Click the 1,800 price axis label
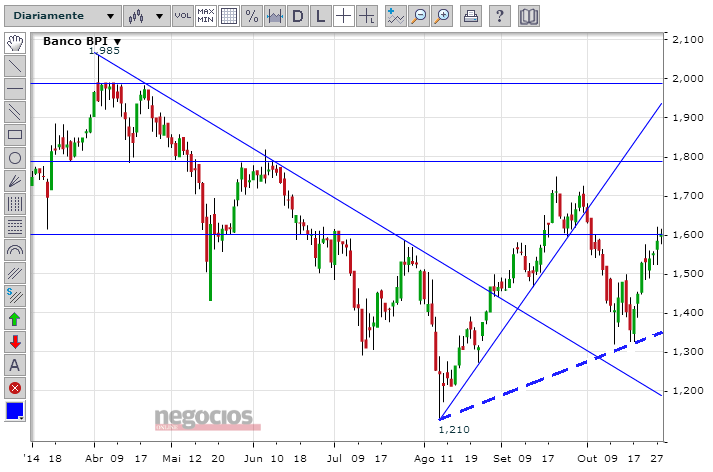 pos(688,157)
